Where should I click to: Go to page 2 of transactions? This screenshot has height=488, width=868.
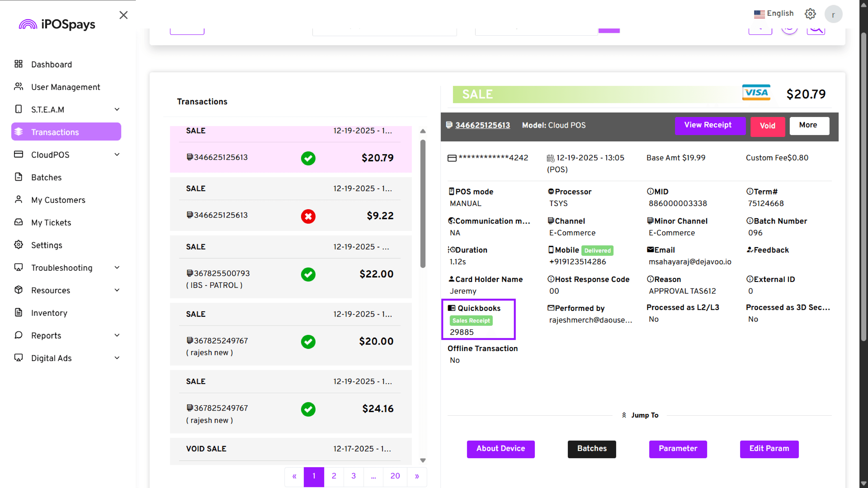coord(334,476)
